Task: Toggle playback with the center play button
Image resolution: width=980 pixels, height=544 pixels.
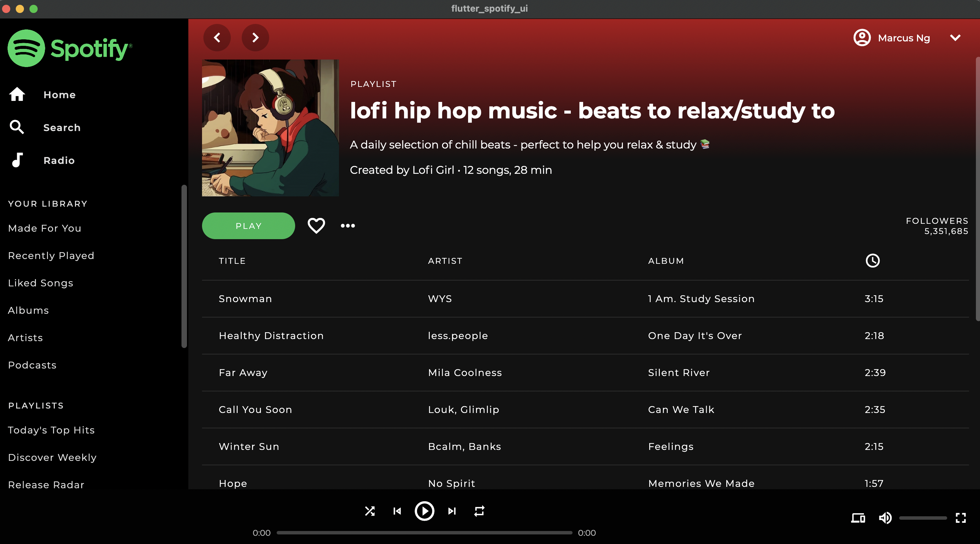Action: 425,511
